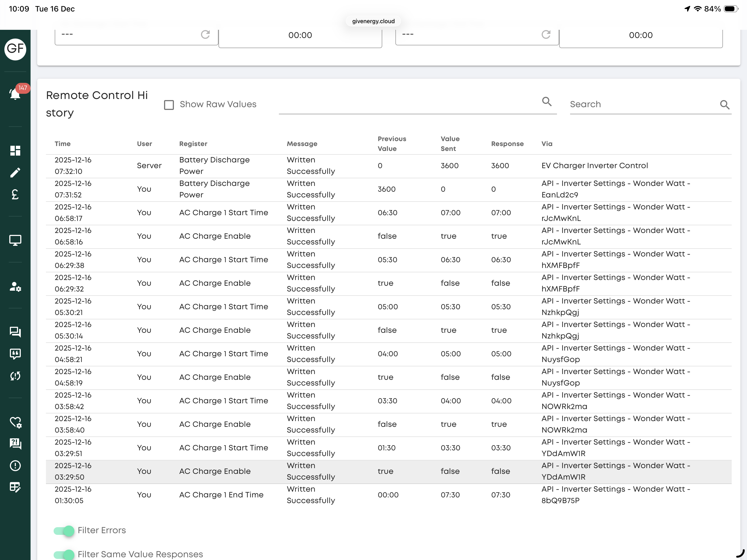This screenshot has height=560, width=747.
Task: Open the pound sign tariff icon
Action: [15, 194]
